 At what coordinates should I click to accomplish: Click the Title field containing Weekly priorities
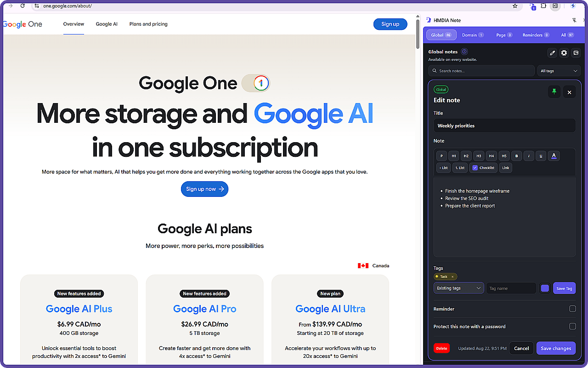point(504,126)
